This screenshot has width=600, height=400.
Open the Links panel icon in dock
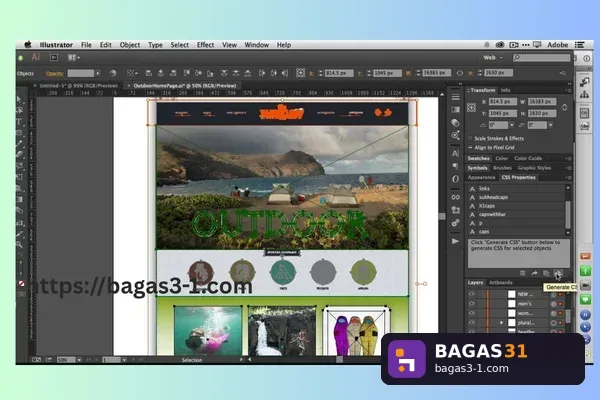455,198
